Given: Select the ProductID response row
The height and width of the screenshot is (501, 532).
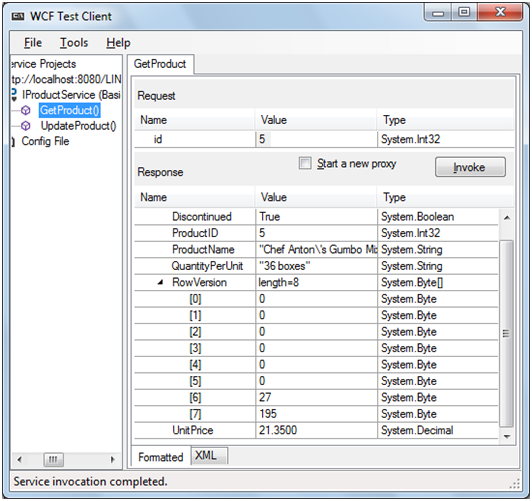Looking at the screenshot, I should click(316, 233).
